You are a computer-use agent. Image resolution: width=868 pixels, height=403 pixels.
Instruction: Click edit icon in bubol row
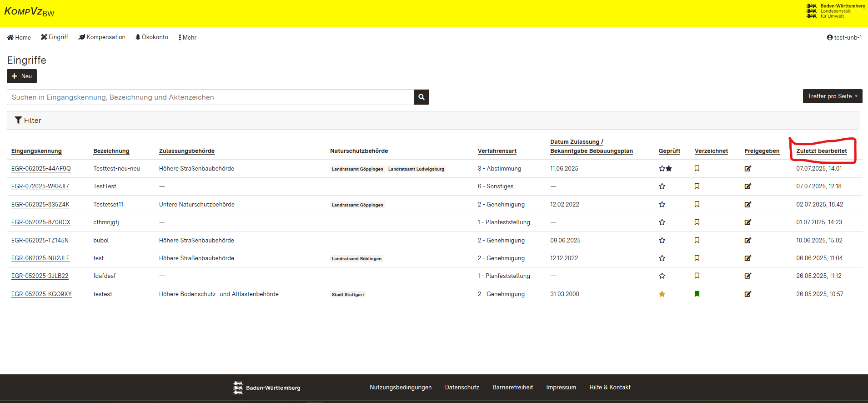[748, 241]
